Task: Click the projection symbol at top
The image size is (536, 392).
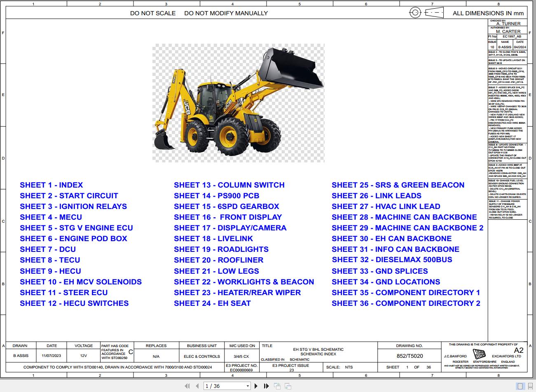Action: point(427,13)
